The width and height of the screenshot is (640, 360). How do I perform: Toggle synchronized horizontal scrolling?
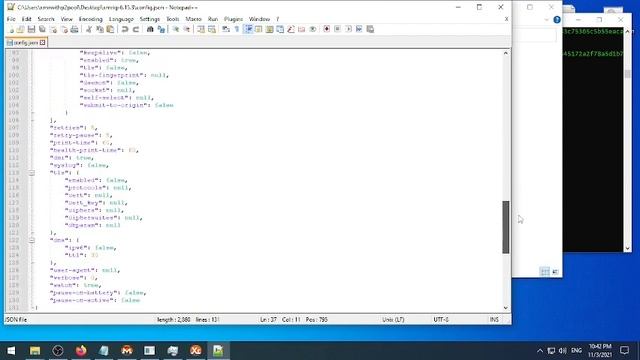pyautogui.click(x=212, y=29)
